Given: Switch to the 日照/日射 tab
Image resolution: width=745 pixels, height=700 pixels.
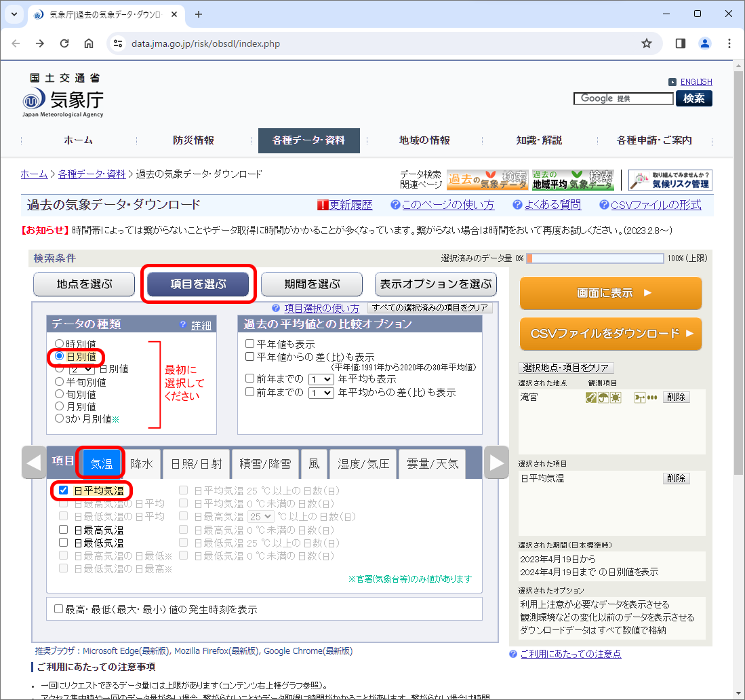Looking at the screenshot, I should click(197, 464).
